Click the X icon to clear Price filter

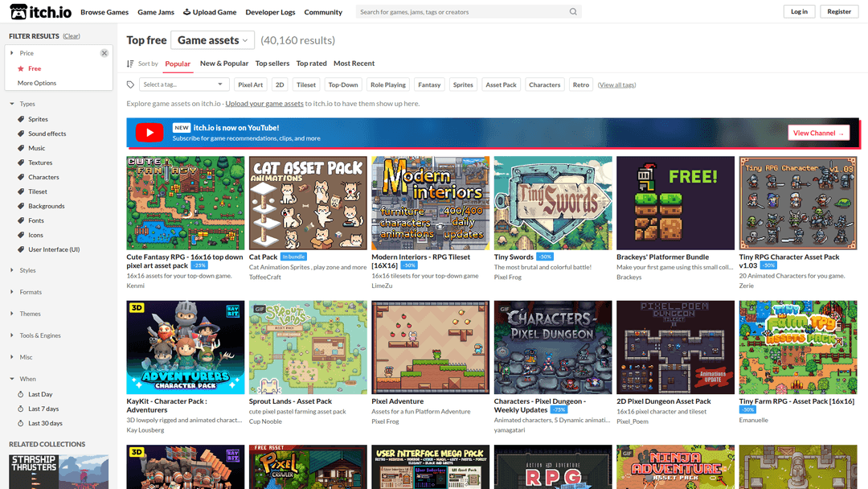[x=104, y=53]
